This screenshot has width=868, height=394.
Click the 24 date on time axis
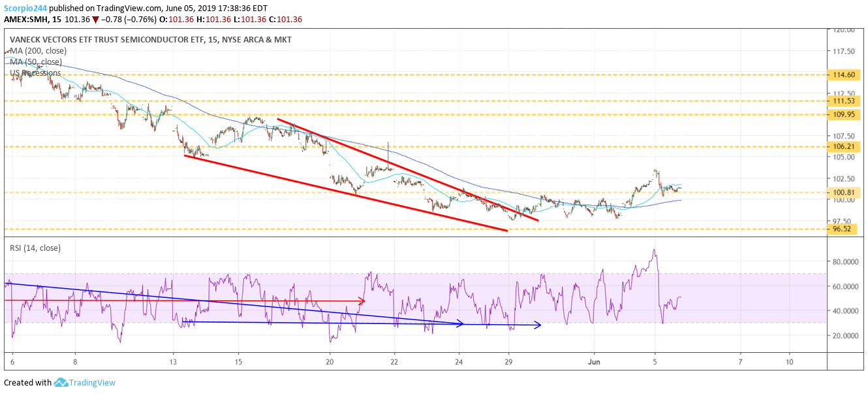459,361
